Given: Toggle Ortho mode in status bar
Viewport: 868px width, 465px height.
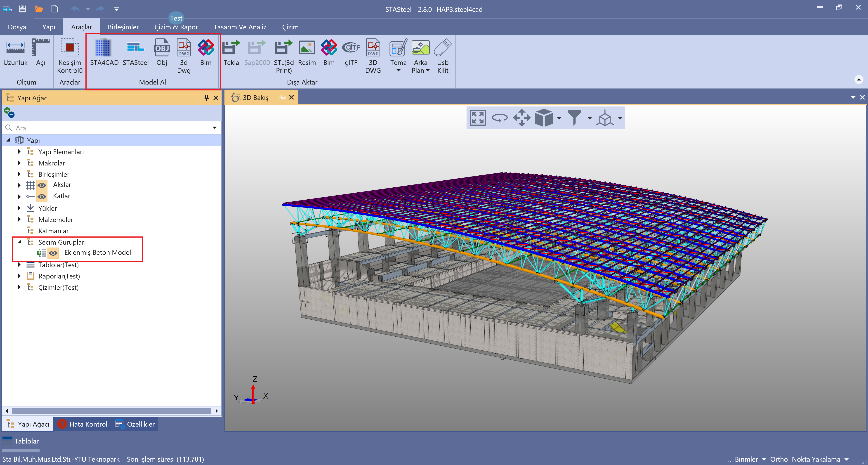Looking at the screenshot, I should tap(779, 459).
